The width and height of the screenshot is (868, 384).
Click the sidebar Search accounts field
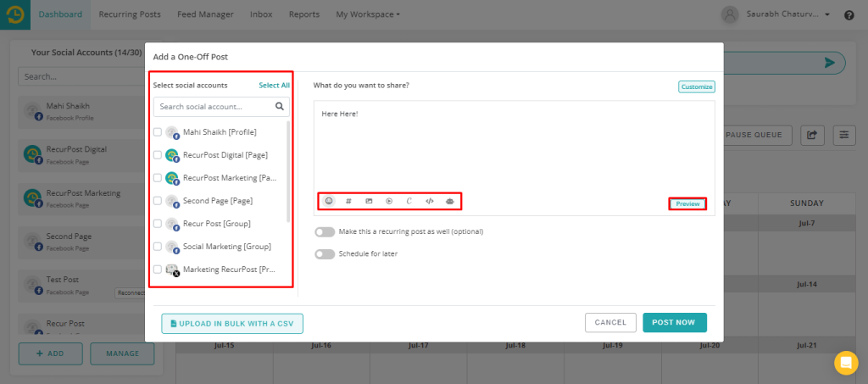point(81,76)
